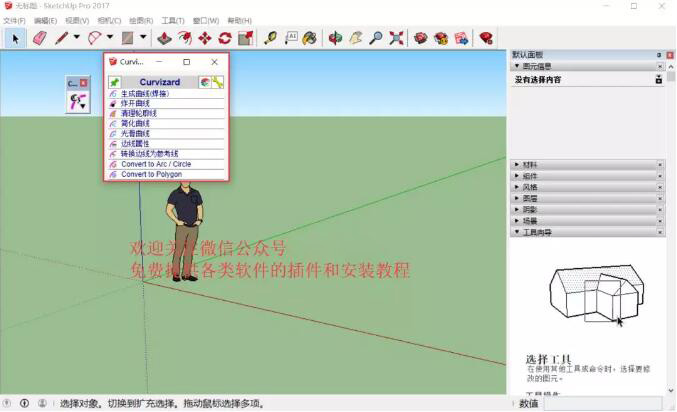This screenshot has width=677, height=412.
Task: Click the geolocation status icon in status bar
Action: coord(7,403)
